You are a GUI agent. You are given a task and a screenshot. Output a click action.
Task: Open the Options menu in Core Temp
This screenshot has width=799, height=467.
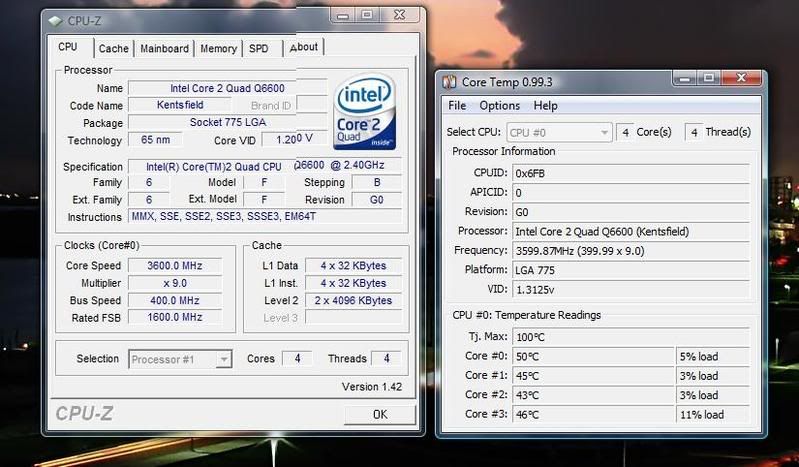[x=499, y=106]
